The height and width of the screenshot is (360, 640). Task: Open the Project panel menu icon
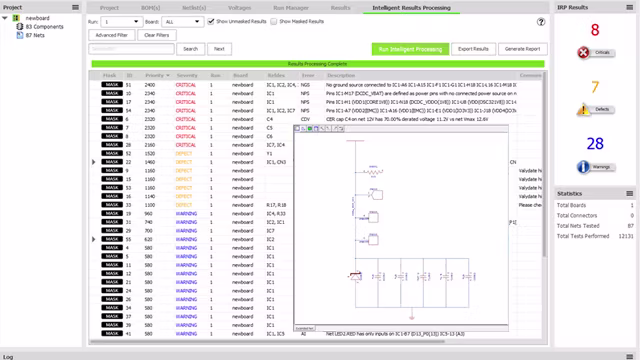click(x=76, y=7)
